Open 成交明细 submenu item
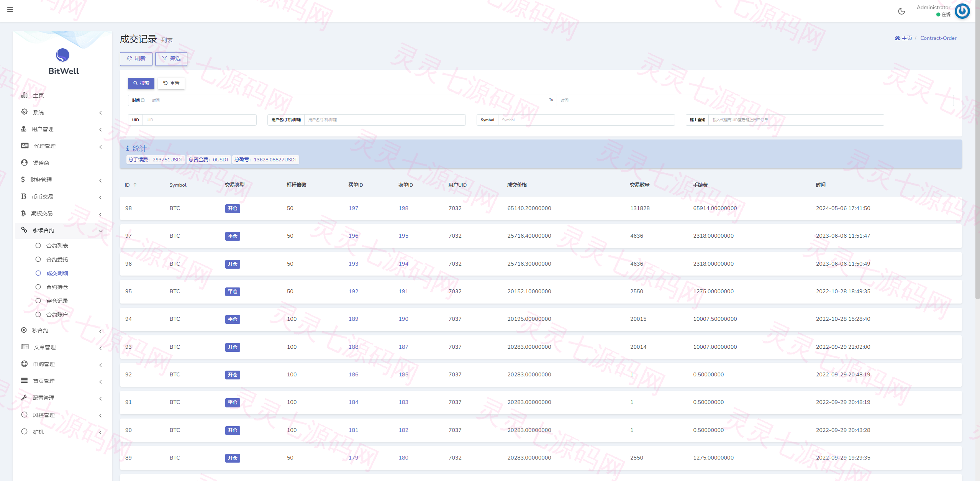This screenshot has height=481, width=980. coord(57,273)
